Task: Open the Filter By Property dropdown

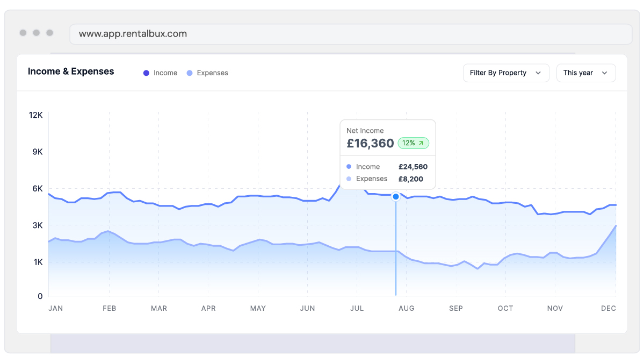Action: tap(505, 73)
